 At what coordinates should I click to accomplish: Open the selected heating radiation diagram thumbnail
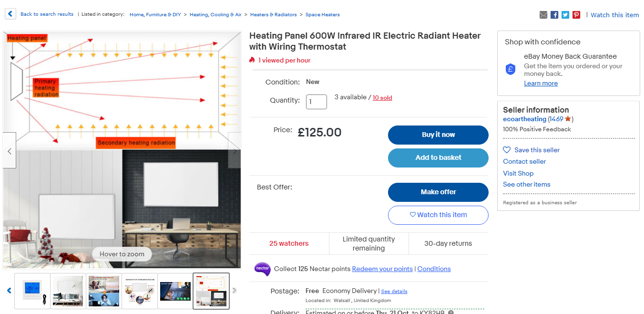(211, 291)
